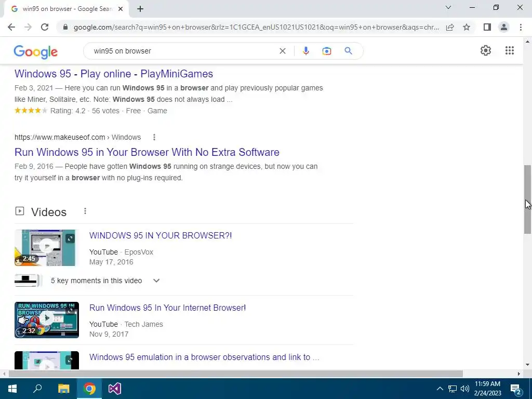Click the browser forward arrow
The width and height of the screenshot is (532, 399).
(x=28, y=27)
